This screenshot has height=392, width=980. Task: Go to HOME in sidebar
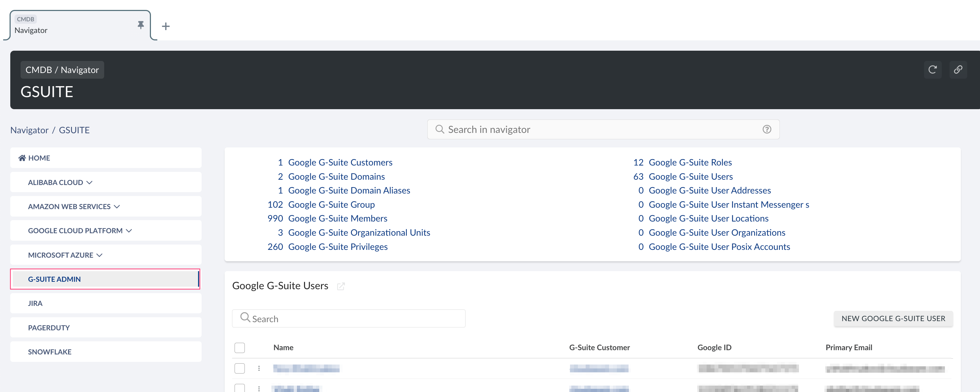pos(106,158)
